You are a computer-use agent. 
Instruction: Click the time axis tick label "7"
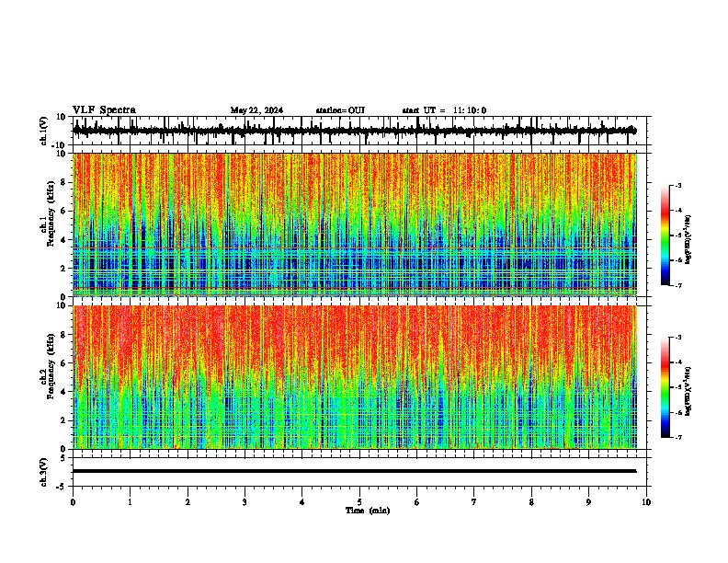pyautogui.click(x=474, y=502)
